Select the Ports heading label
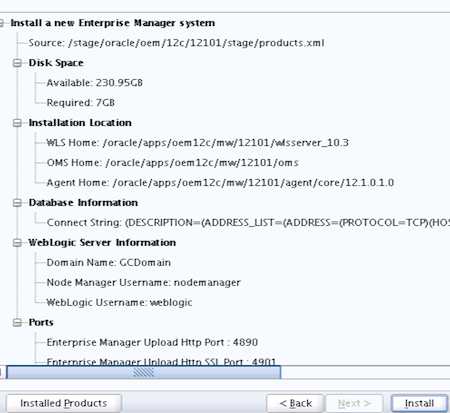This screenshot has width=450, height=413. pos(41,323)
